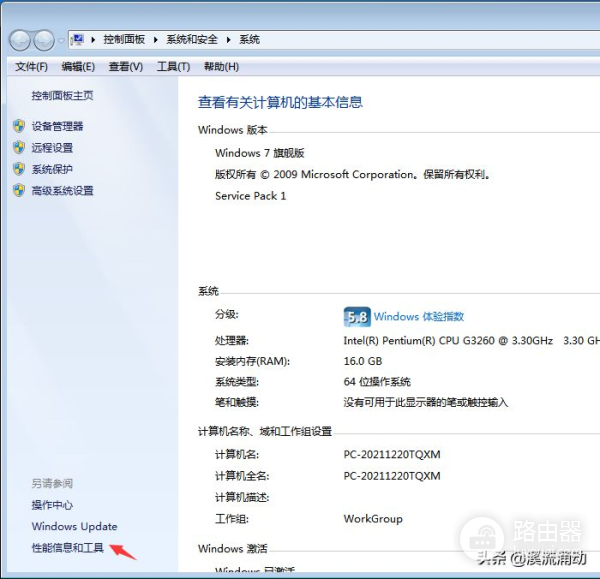Open 系统保护 link
Screen dimensions: 600x579
pyautogui.click(x=52, y=169)
